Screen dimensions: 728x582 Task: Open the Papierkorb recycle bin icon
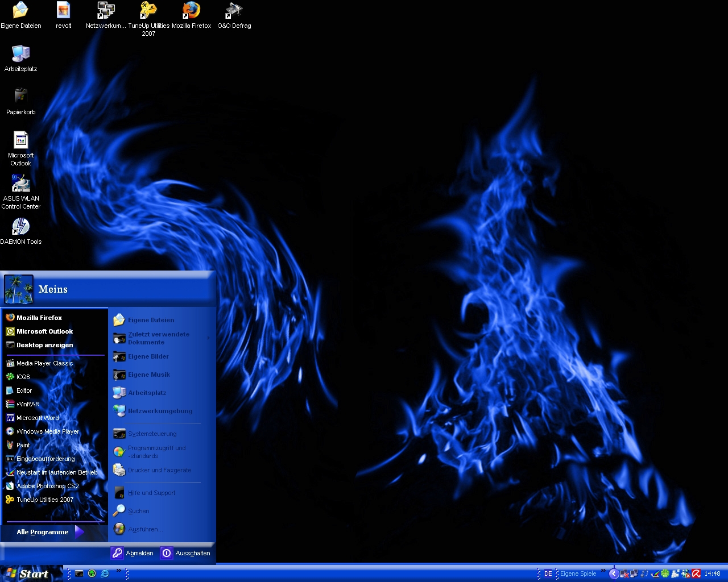click(x=20, y=97)
